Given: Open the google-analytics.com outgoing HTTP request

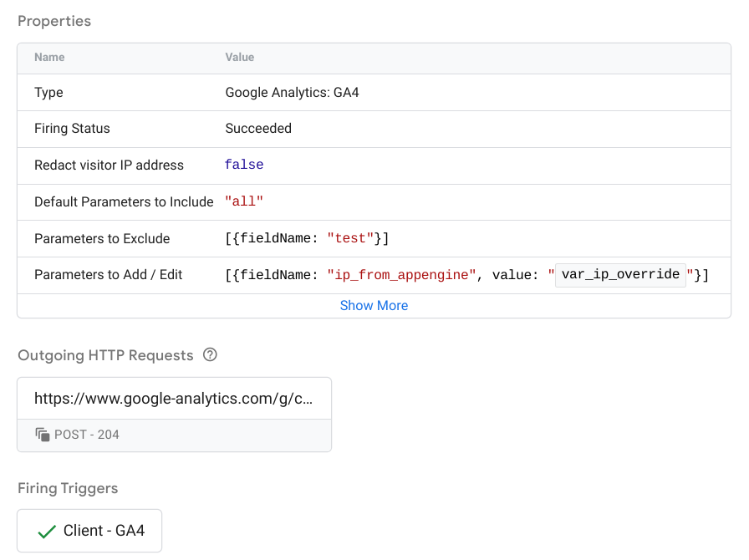Looking at the screenshot, I should [x=174, y=399].
